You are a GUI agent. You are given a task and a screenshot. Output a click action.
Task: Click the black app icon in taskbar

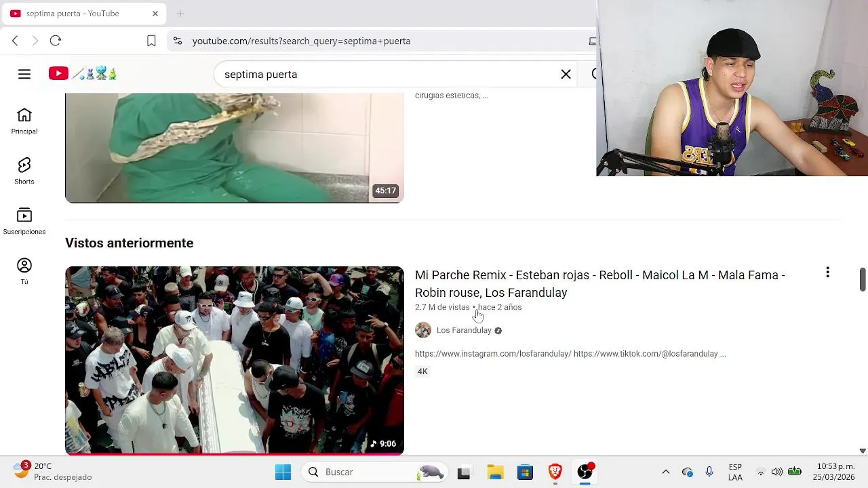[x=464, y=472]
